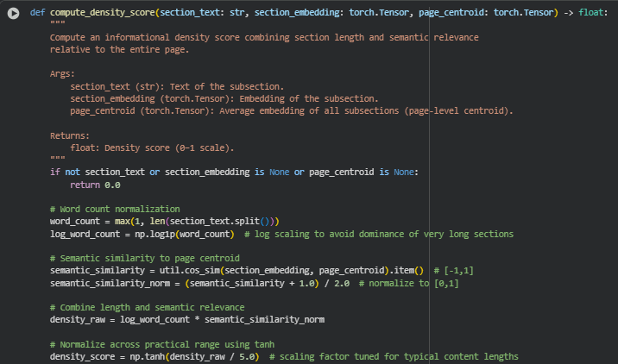This screenshot has height=364, width=618.
Task: Click the 'Returns:' docstring heading
Action: click(x=70, y=135)
